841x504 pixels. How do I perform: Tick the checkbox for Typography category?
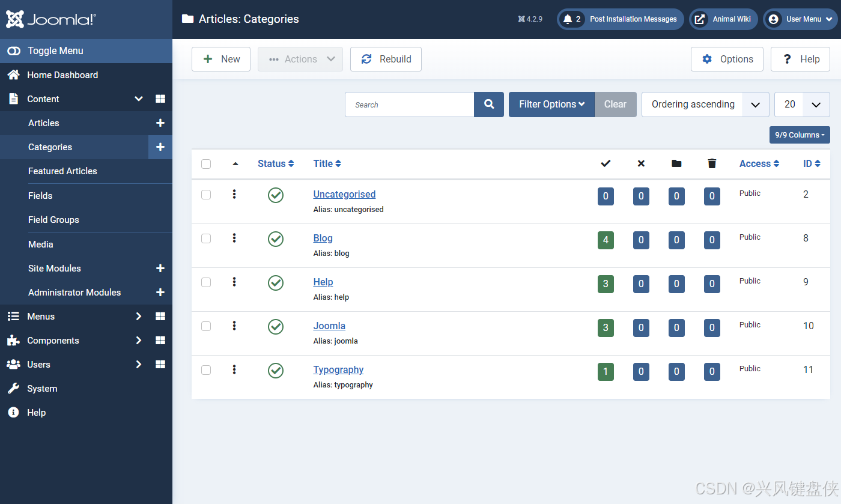(x=206, y=370)
